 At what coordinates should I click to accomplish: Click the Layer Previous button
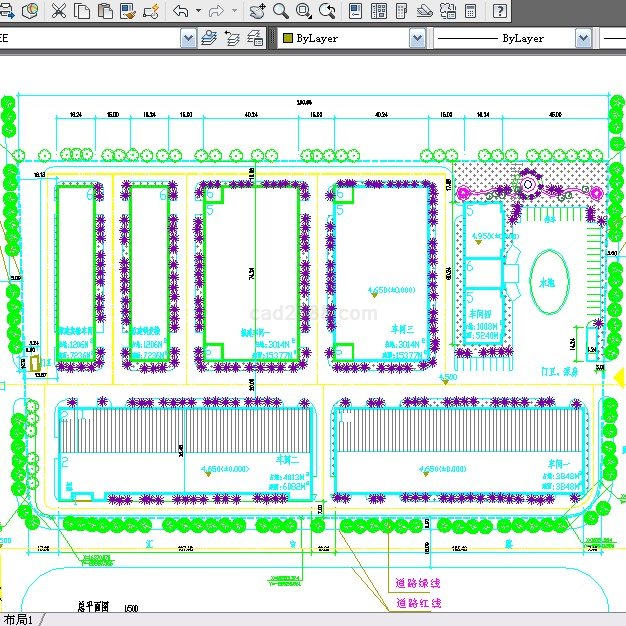coord(231,38)
